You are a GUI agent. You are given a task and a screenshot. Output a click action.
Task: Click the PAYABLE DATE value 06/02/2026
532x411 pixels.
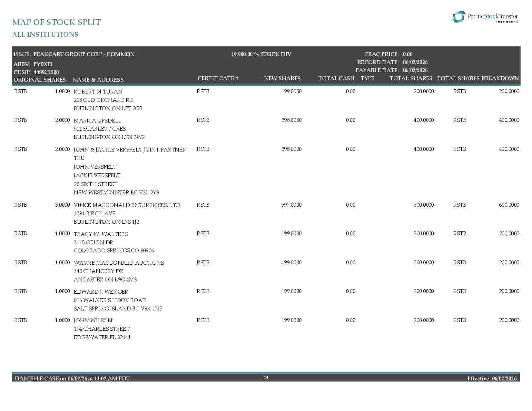coord(415,70)
